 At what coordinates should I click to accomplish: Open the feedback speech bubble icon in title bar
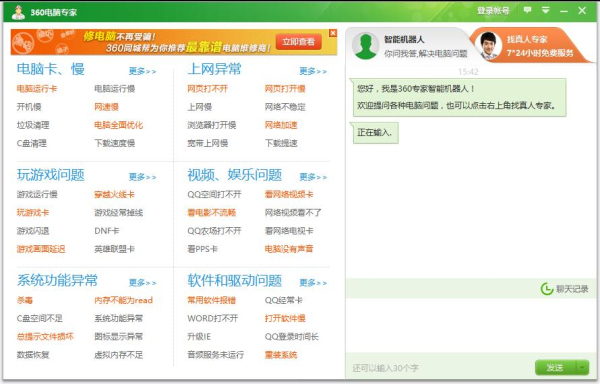(x=528, y=10)
